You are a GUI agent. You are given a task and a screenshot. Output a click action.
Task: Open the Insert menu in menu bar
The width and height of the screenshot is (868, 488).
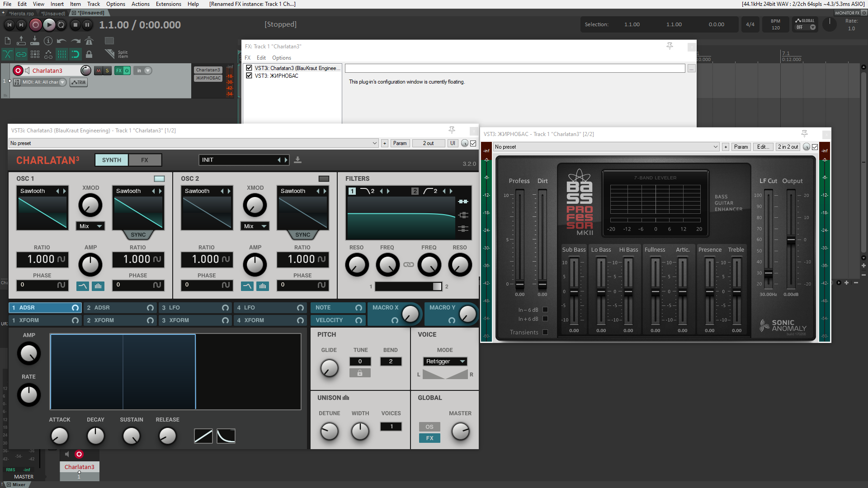click(x=57, y=4)
